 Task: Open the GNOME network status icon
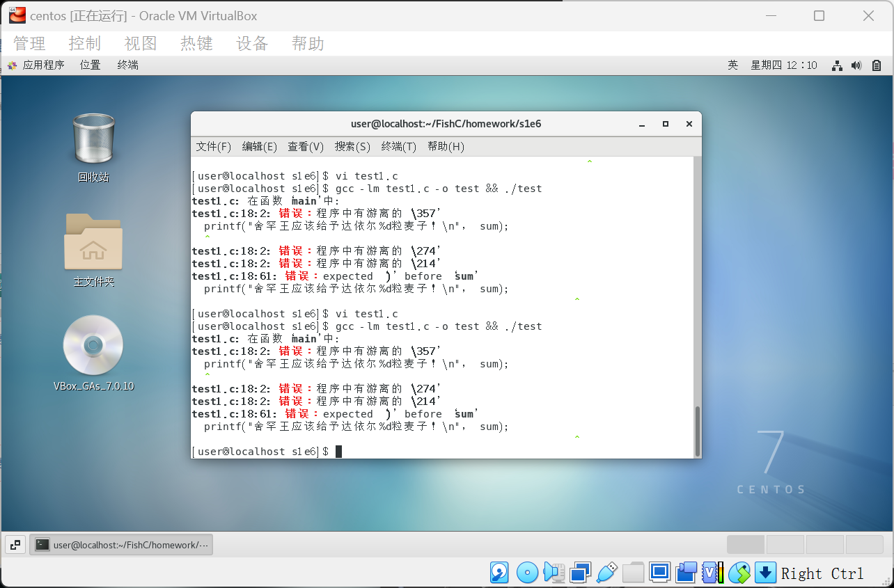(838, 65)
